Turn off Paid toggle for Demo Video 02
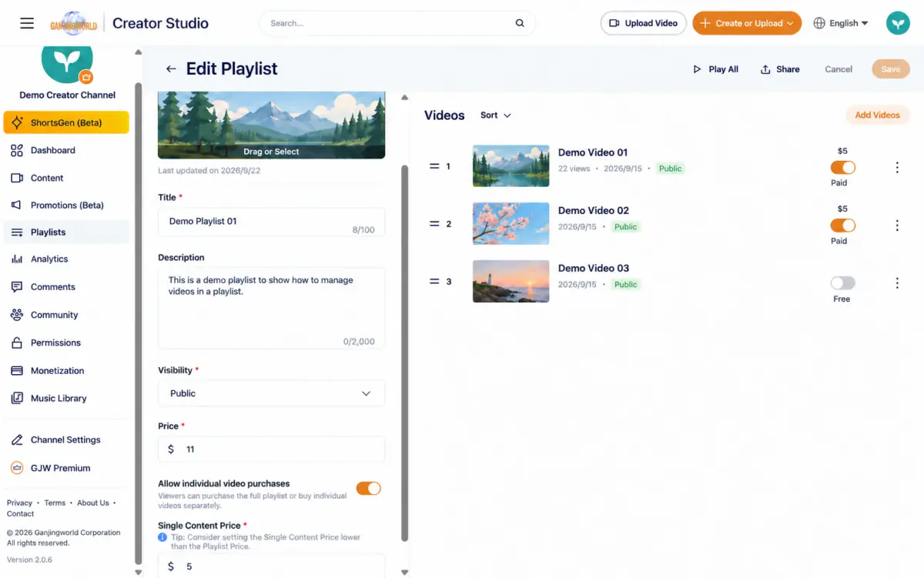Image resolution: width=924 pixels, height=578 pixels. coord(843,226)
